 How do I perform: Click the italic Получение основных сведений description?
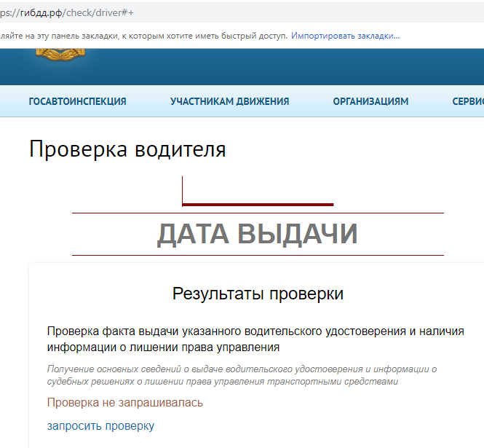242,375
